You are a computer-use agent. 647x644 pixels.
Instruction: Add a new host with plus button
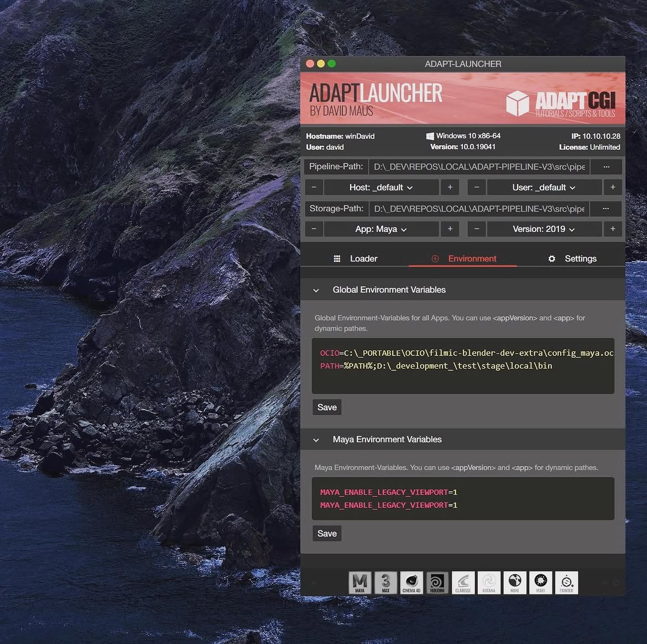coord(450,188)
